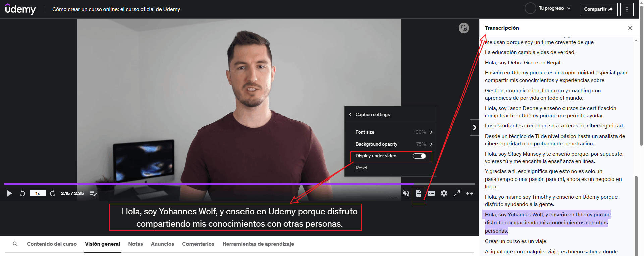Select highlighted Yohannes Wolf transcript line

pyautogui.click(x=547, y=222)
